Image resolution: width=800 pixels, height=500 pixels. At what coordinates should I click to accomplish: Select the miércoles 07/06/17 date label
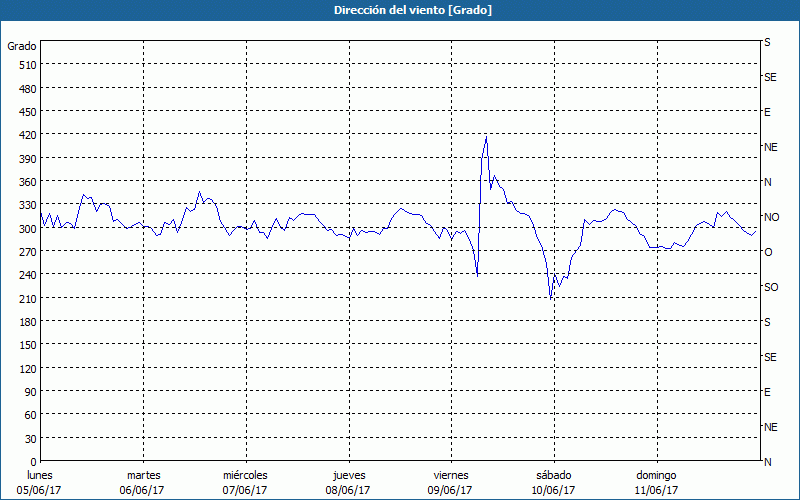point(245,482)
